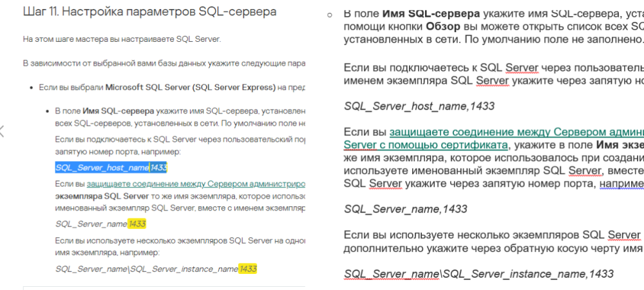Click the blue-selected 'SQL_Server_host_name' text in the left page
This screenshot has height=290, width=644.
tap(102, 168)
